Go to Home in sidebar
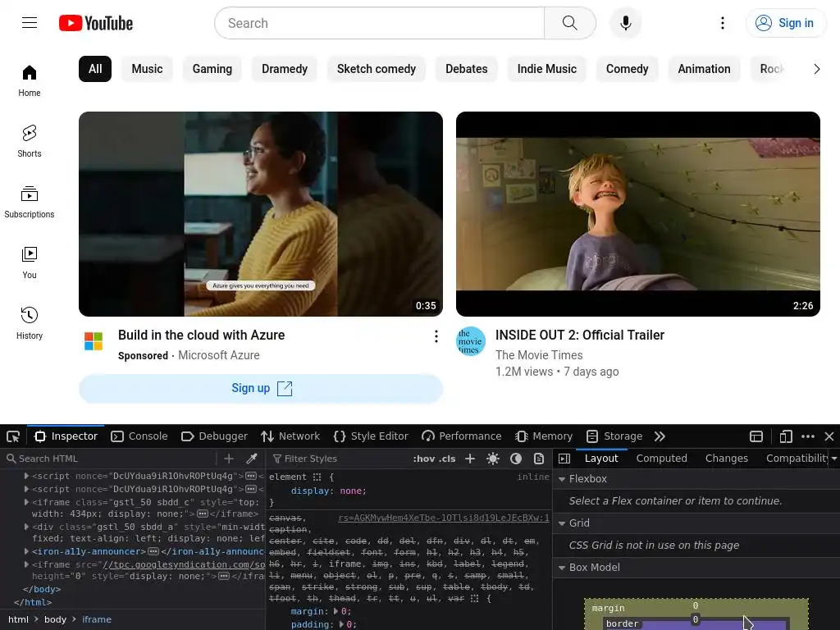Screen dimensions: 840x630 pyautogui.click(x=30, y=81)
